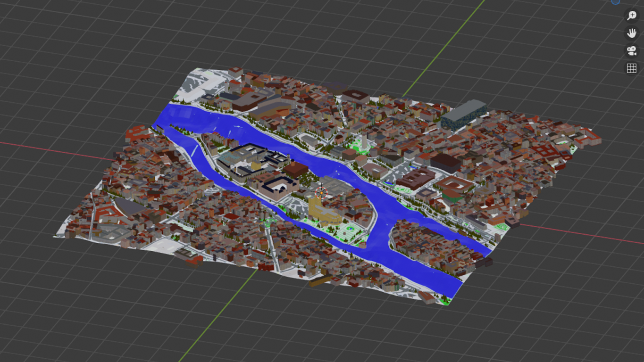Click the 3D cursor on the city model

click(322, 192)
